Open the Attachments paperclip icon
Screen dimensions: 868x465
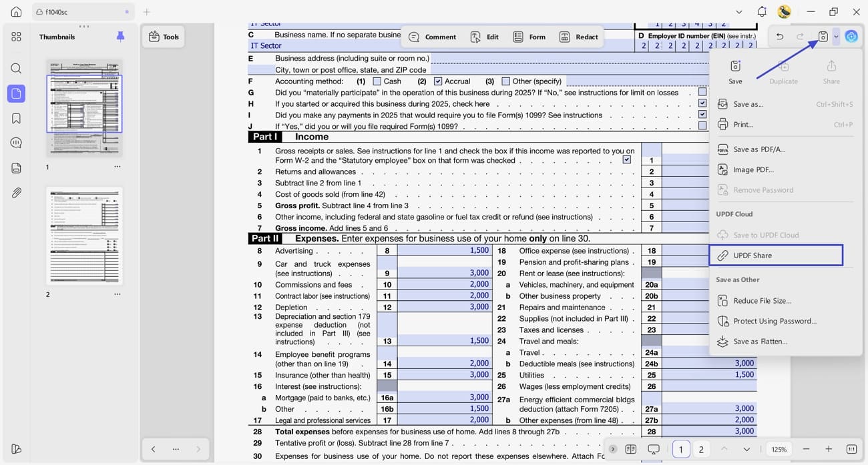point(16,193)
